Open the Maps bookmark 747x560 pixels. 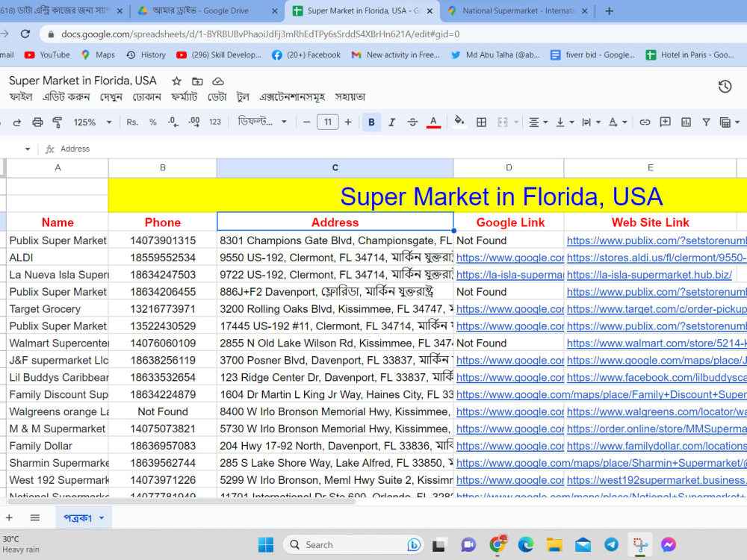click(98, 55)
